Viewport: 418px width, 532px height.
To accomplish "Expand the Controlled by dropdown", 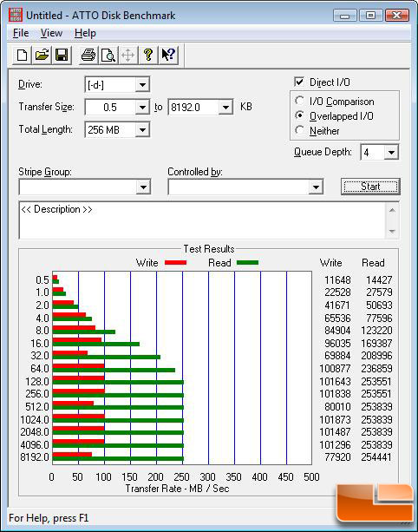I will point(316,187).
